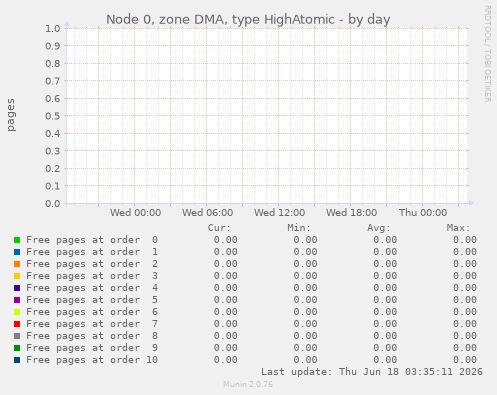Select 'Free pages at order 10' label
Viewport: 497px width, 395px height.
[92, 360]
